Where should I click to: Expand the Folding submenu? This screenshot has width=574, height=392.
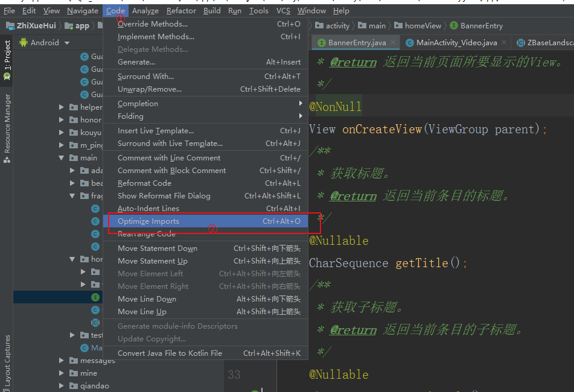(205, 116)
